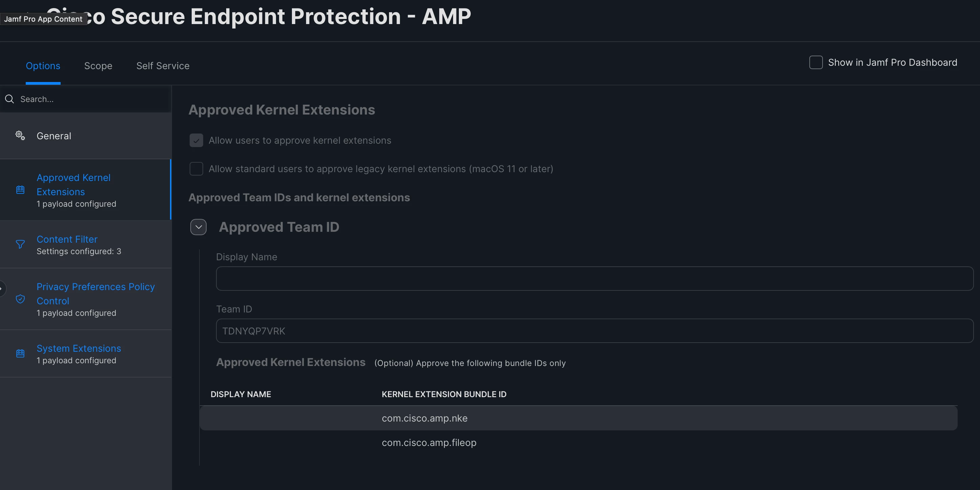
Task: Click the General gear icon in sidebar
Action: coord(20,136)
